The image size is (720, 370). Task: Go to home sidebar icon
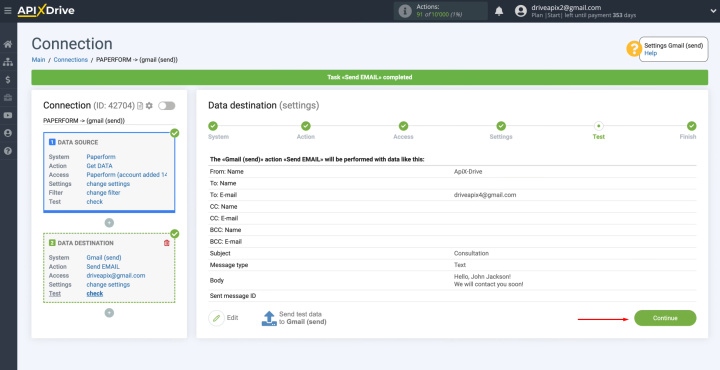click(8, 45)
